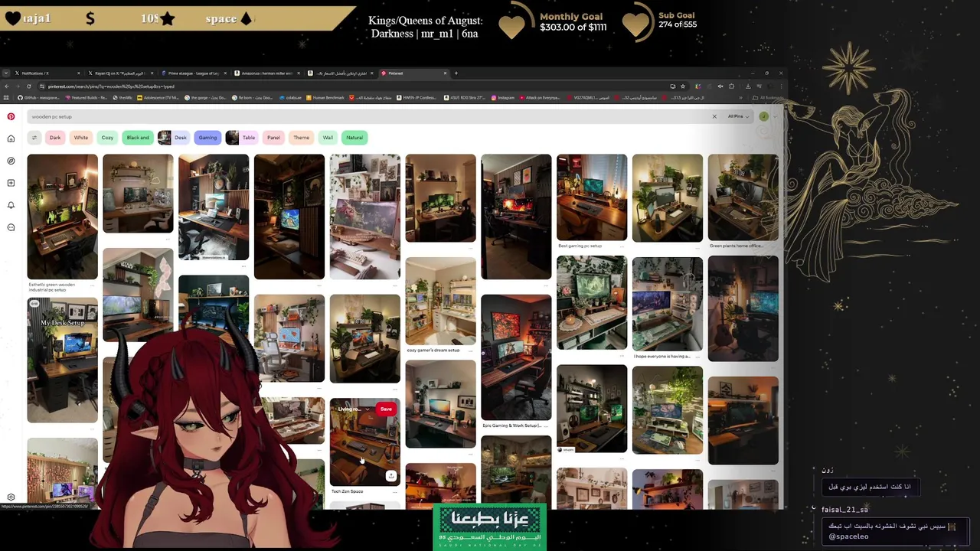The width and height of the screenshot is (980, 551).
Task: Open the 'cozy gamer's dream setup' pin
Action: [440, 301]
